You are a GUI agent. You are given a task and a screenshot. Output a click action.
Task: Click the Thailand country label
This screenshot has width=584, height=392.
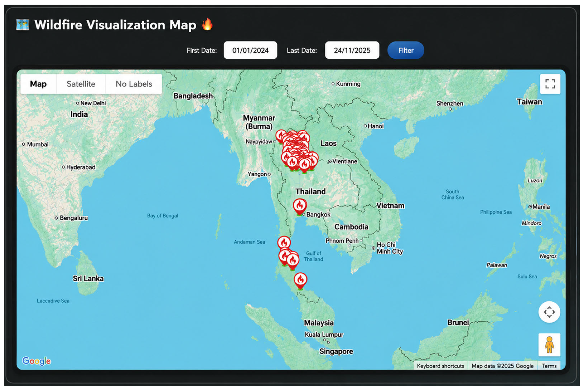point(310,191)
